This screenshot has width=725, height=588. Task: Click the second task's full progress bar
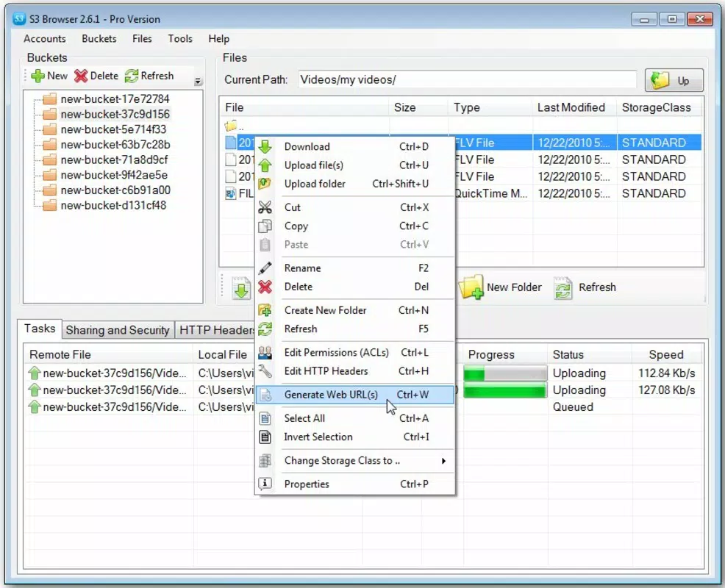tap(505, 390)
